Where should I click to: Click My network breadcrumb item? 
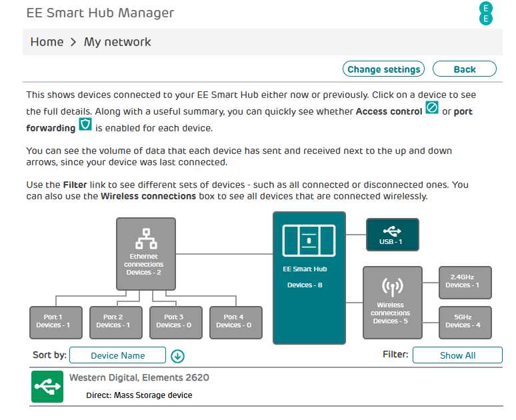[x=117, y=42]
